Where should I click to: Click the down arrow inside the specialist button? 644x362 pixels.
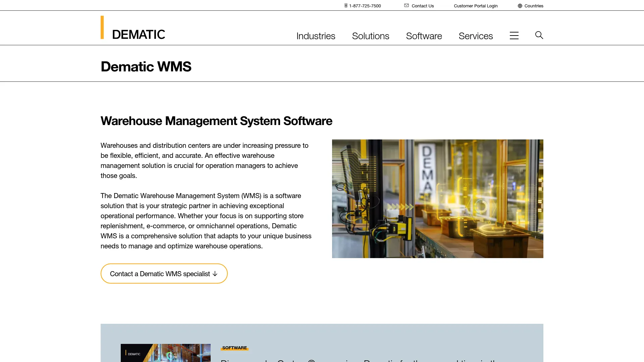(215, 274)
